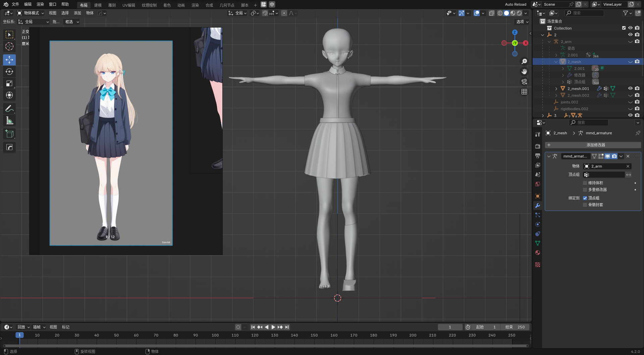
Task: Open the Modifiers wrench properties tab
Action: coord(538,206)
